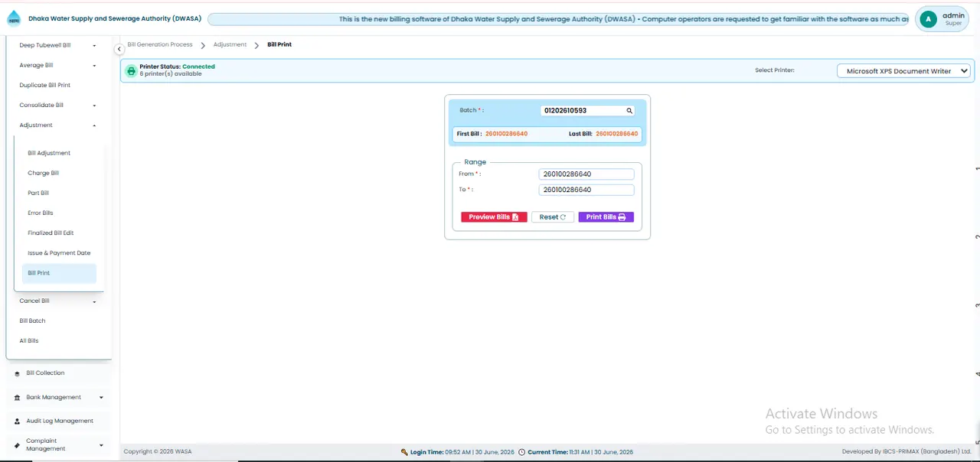The image size is (980, 462).
Task: Select Issue & Payment Date menu item
Action: (59, 252)
